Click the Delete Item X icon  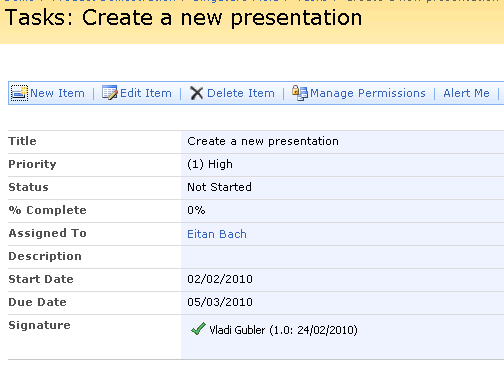coord(197,93)
